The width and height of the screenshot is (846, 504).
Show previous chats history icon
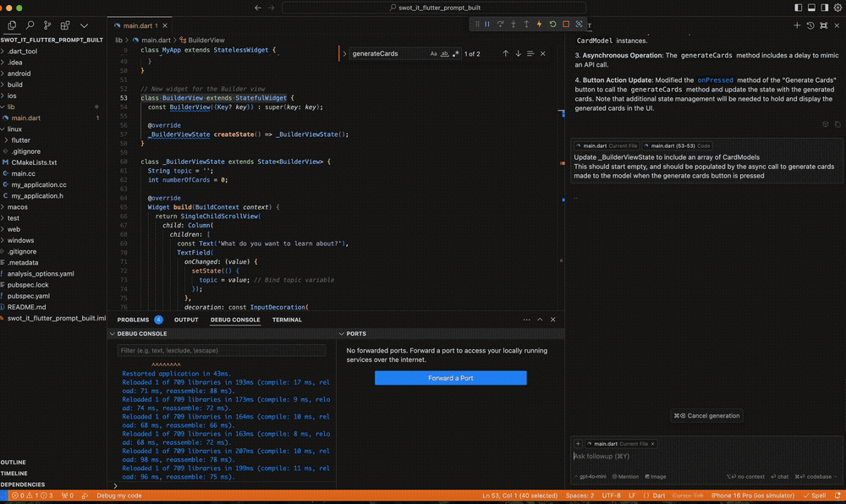click(810, 25)
